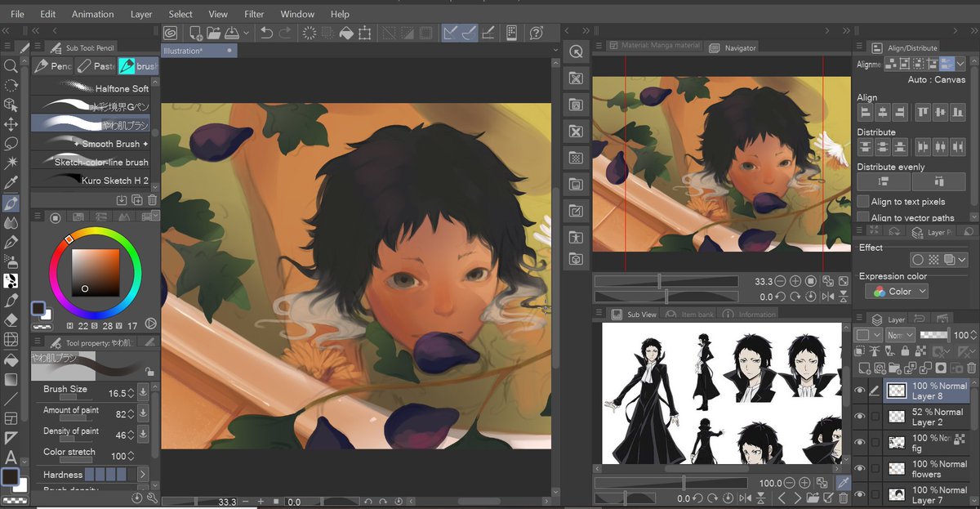
Task: Open the Filter menu
Action: [254, 14]
